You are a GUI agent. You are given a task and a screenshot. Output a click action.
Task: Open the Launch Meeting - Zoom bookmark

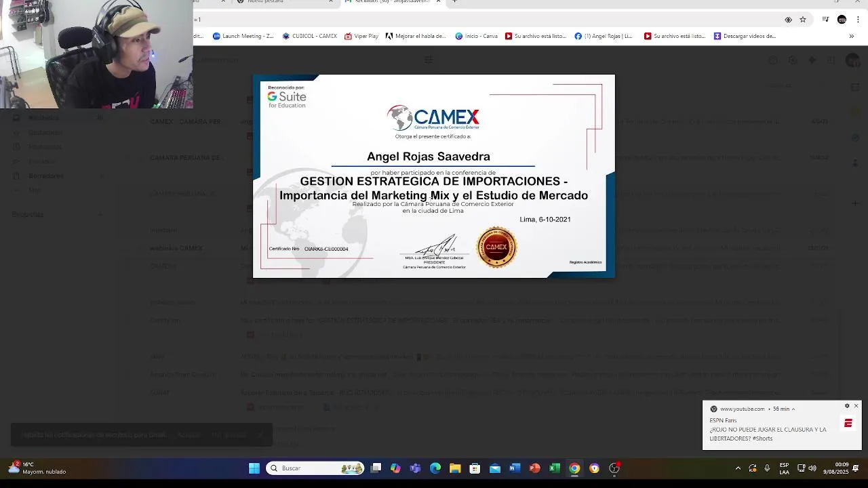[243, 36]
